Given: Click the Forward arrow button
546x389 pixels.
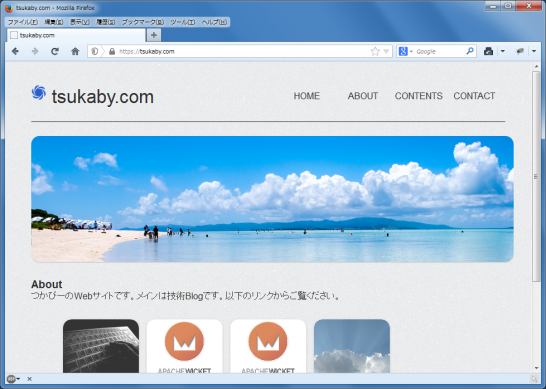Looking at the screenshot, I should pyautogui.click(x=35, y=52).
